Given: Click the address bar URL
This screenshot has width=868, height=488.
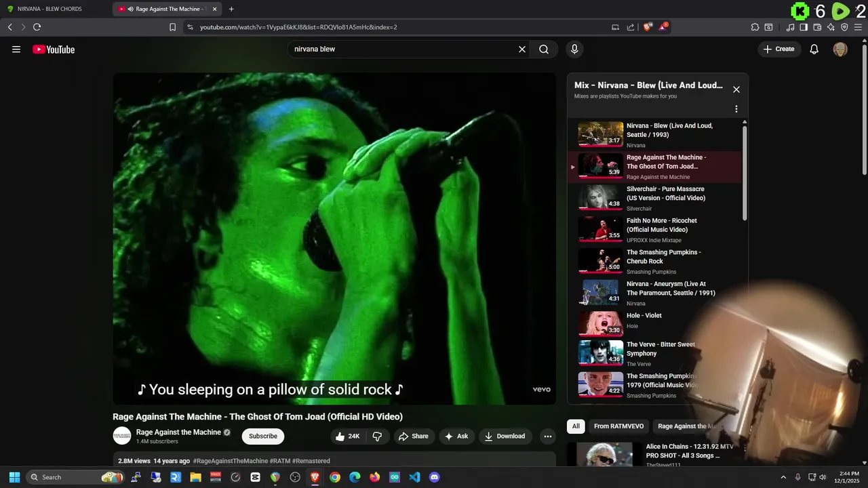Looking at the screenshot, I should tap(298, 27).
